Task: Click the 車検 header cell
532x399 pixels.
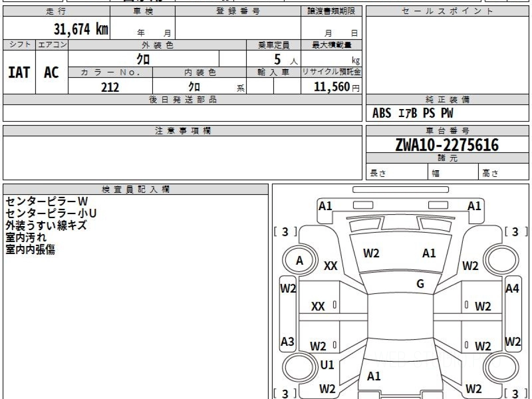Action: (143, 12)
